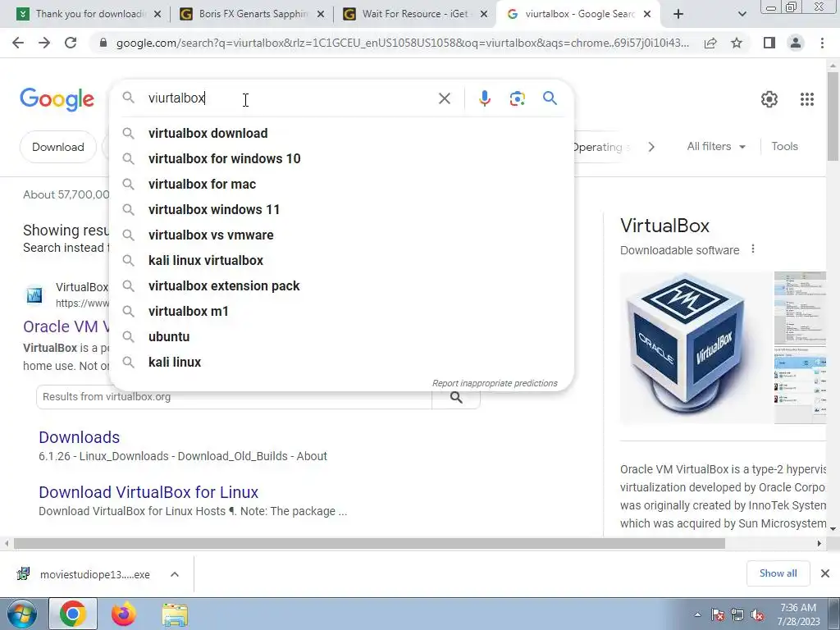Open the Download VirtualBox for Linux link
The width and height of the screenshot is (840, 630).
click(148, 492)
